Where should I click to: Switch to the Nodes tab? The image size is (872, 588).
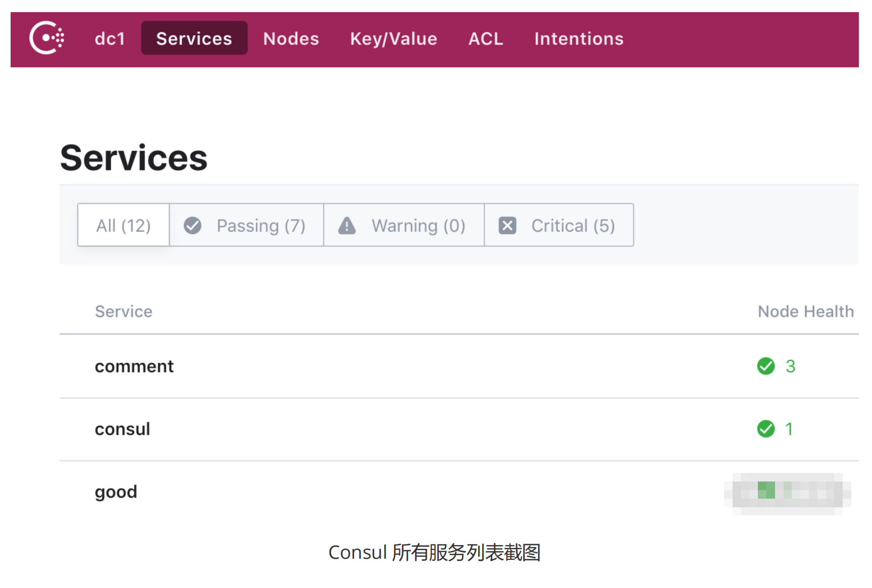[291, 39]
